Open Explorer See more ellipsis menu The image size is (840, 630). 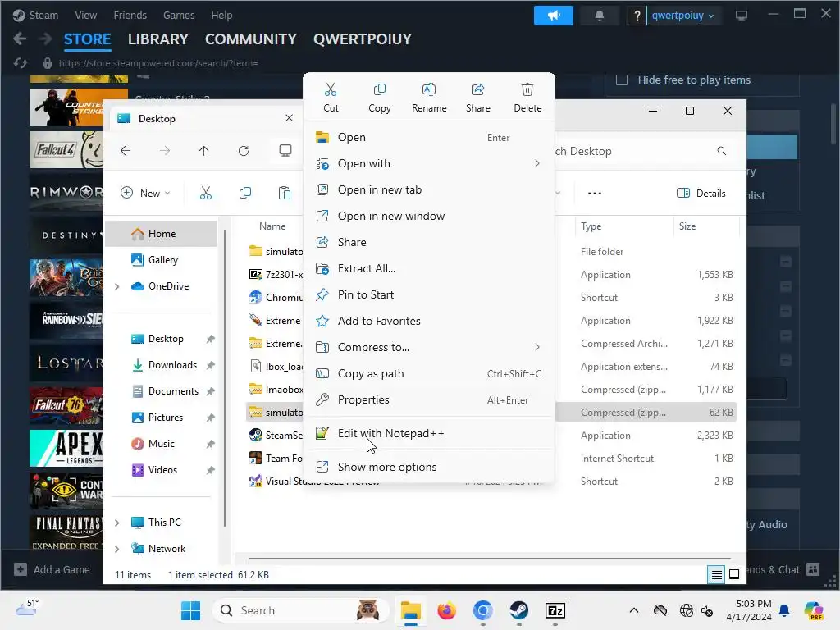click(x=595, y=194)
